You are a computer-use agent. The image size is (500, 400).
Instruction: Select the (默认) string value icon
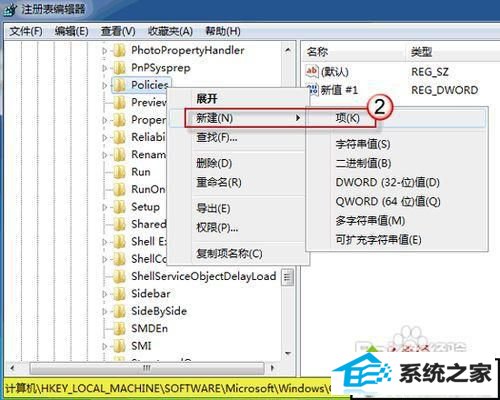pyautogui.click(x=312, y=71)
